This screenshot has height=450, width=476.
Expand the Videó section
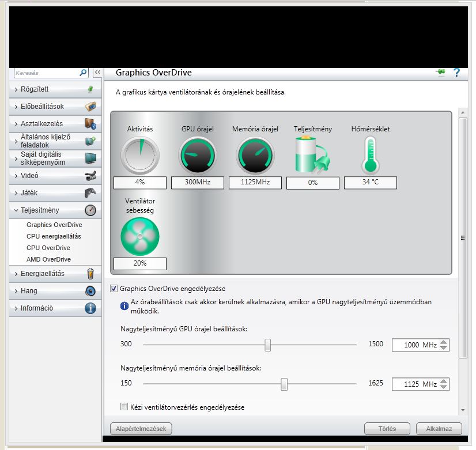click(x=55, y=176)
